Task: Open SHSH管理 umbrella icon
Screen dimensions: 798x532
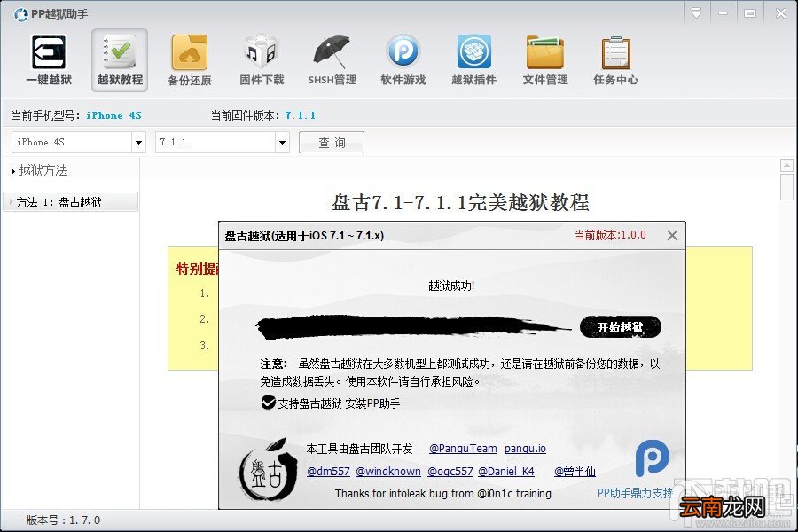Action: coord(332,59)
